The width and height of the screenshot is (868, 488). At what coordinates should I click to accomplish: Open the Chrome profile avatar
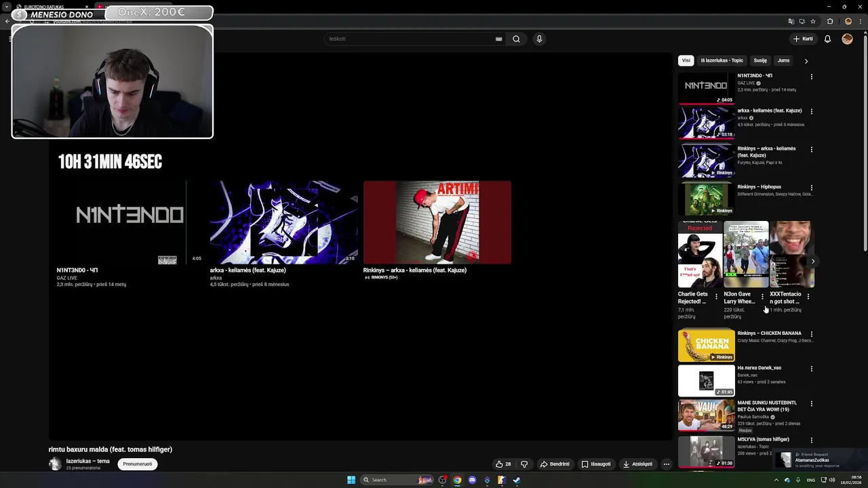click(x=848, y=21)
